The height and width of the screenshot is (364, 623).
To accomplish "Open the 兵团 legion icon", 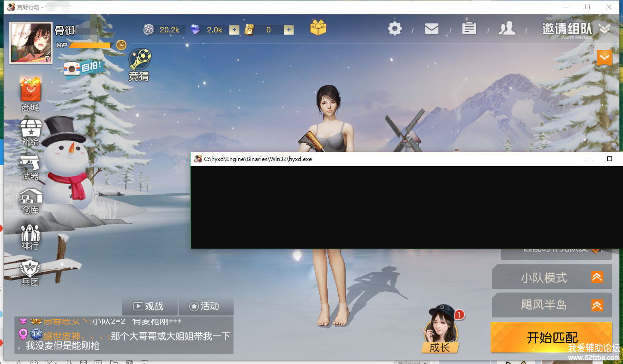I will coord(30,272).
